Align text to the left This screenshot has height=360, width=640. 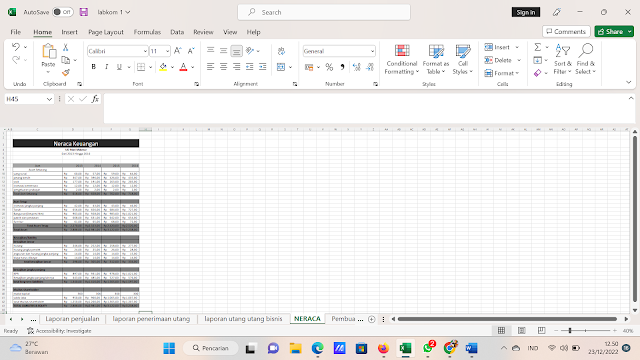pos(211,67)
